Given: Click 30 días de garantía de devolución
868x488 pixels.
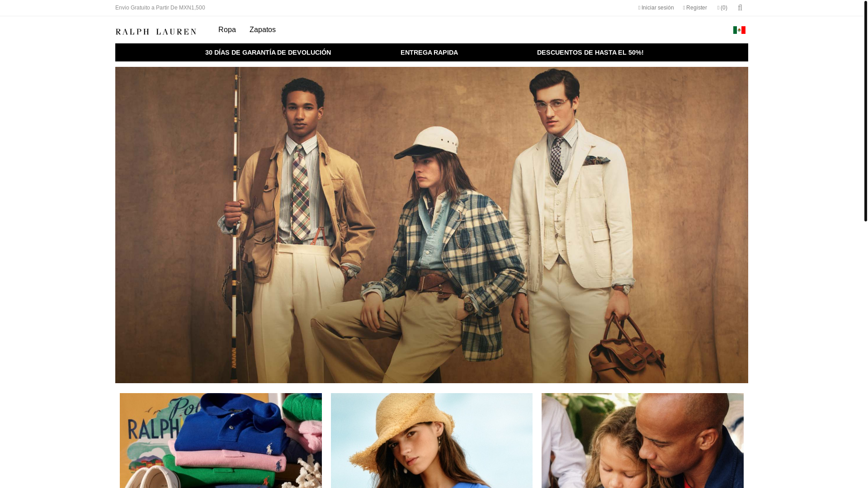Looking at the screenshot, I should pos(268,52).
